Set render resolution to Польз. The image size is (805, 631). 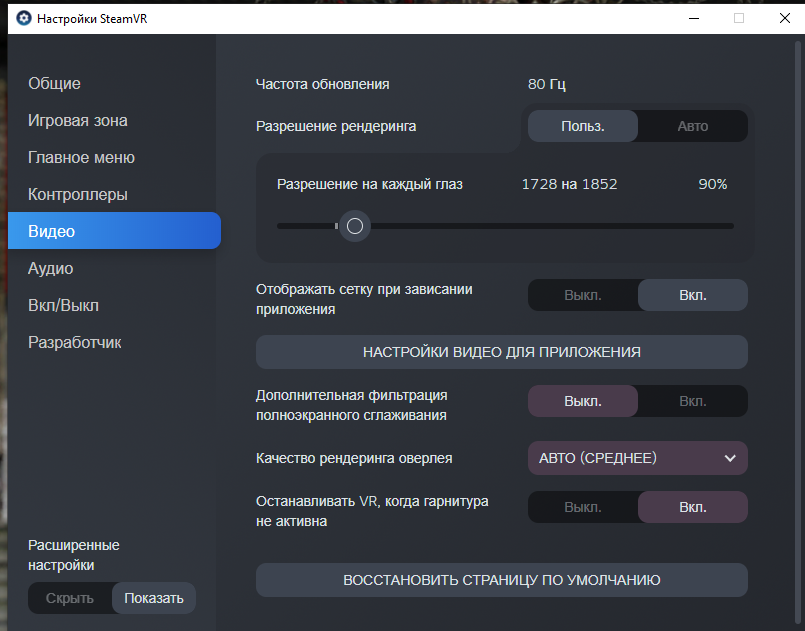[x=583, y=126]
